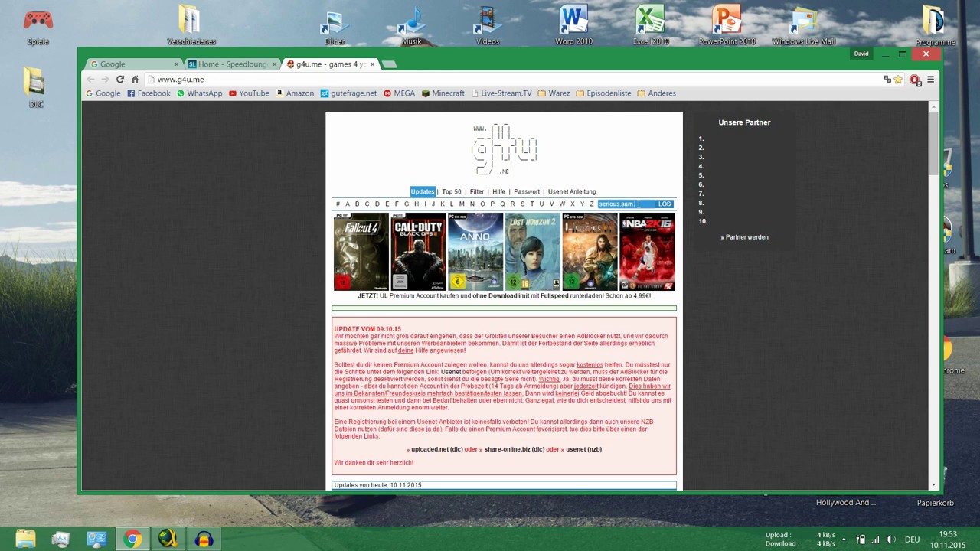
Task: Open the Bilder library icon
Action: click(335, 26)
